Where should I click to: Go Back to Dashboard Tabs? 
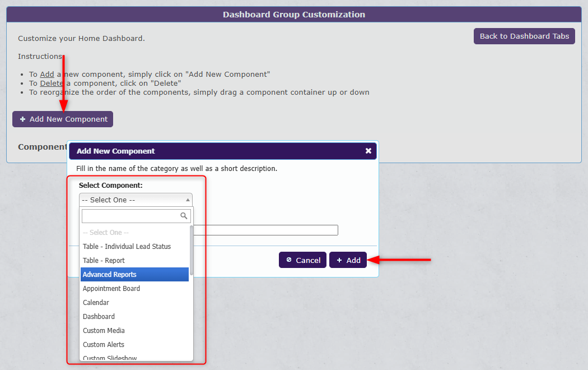point(524,36)
